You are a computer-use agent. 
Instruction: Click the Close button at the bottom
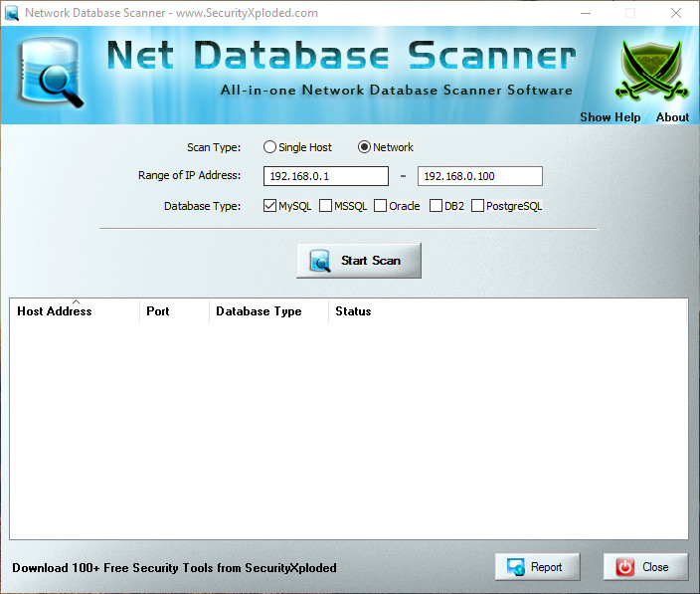pos(645,567)
